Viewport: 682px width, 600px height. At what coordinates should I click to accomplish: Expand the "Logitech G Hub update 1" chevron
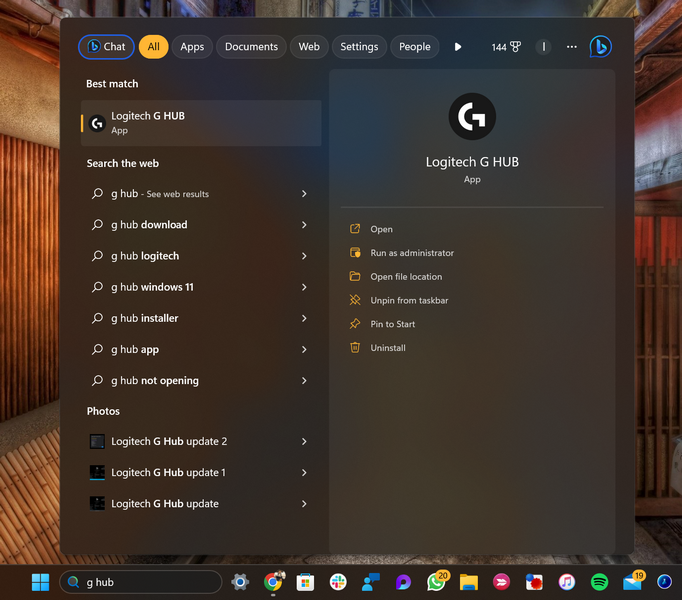point(304,473)
